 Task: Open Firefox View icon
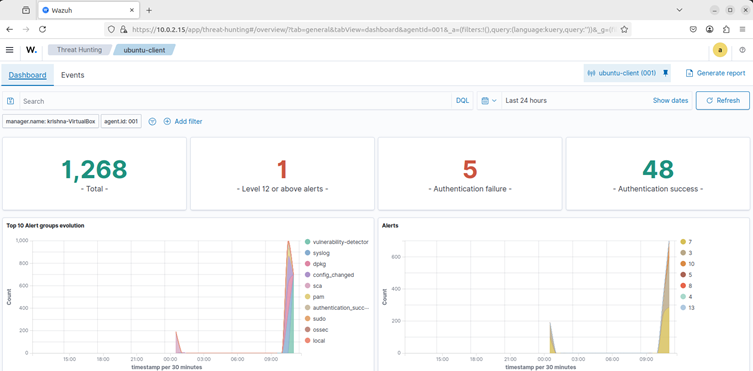pos(26,10)
